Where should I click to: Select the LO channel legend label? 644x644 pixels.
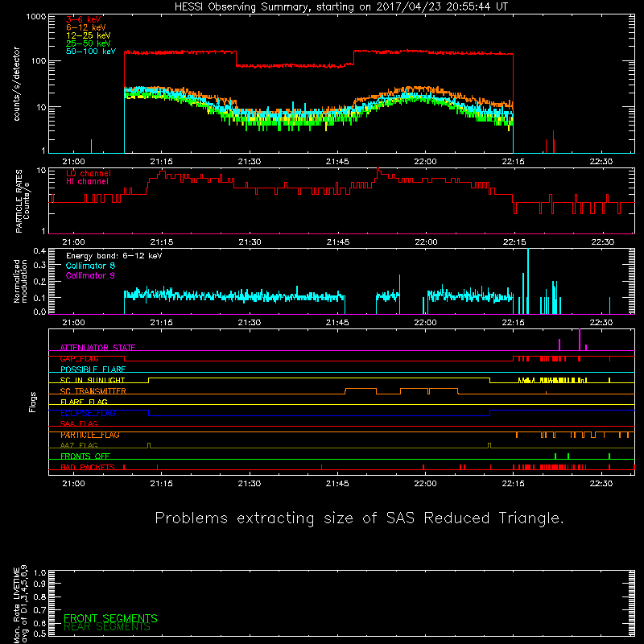pyautogui.click(x=89, y=174)
